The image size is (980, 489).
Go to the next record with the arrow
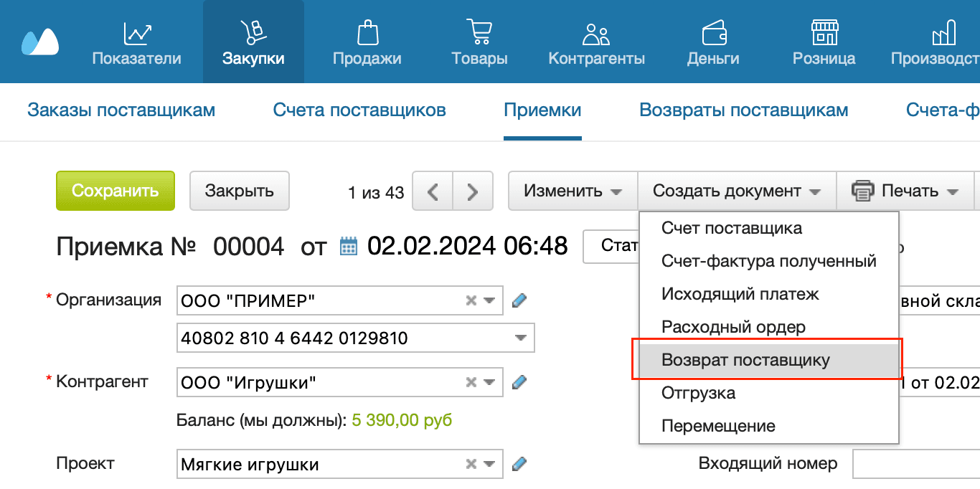pos(471,191)
